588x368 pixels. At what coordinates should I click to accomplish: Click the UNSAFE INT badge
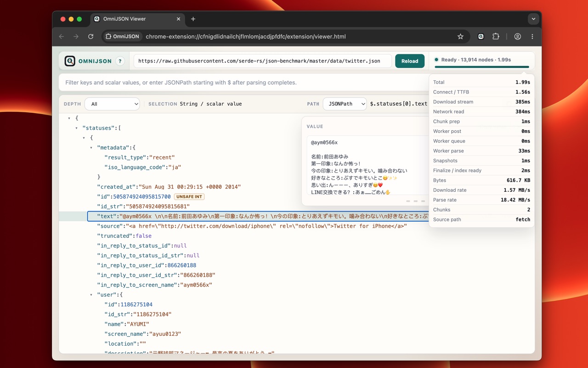[189, 196]
